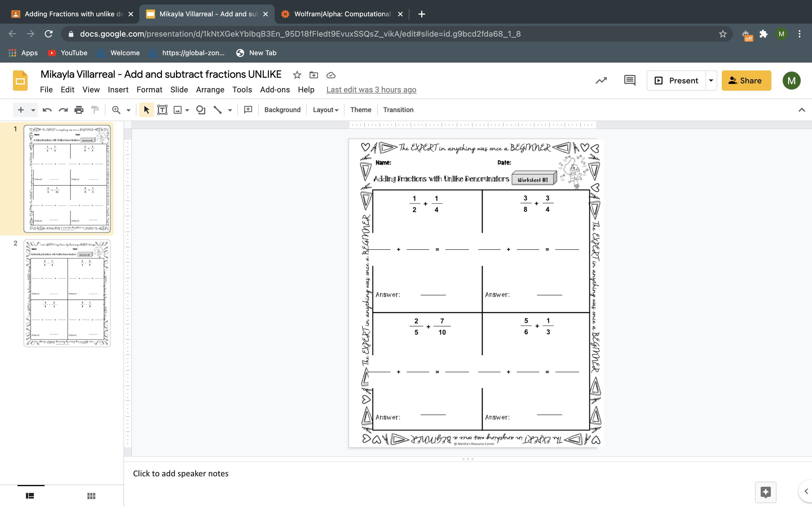The height and width of the screenshot is (507, 812).
Task: Switch to filmstrip view of slides
Action: 30,496
